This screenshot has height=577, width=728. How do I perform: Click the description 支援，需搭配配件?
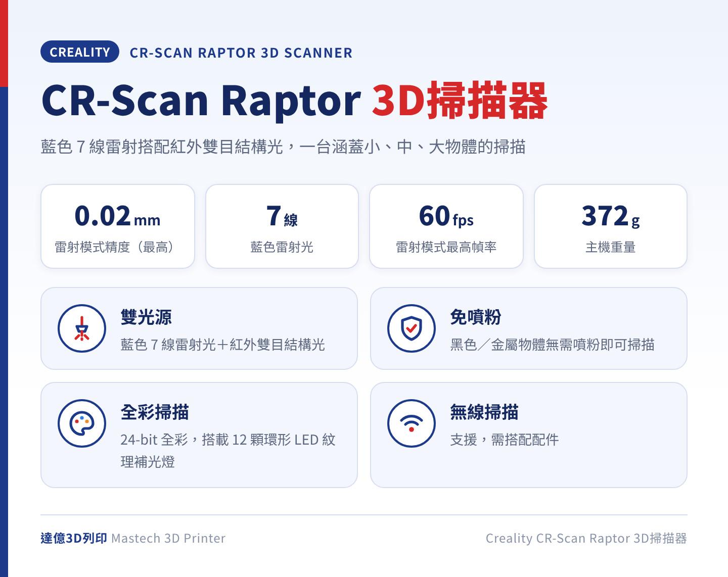tap(505, 440)
